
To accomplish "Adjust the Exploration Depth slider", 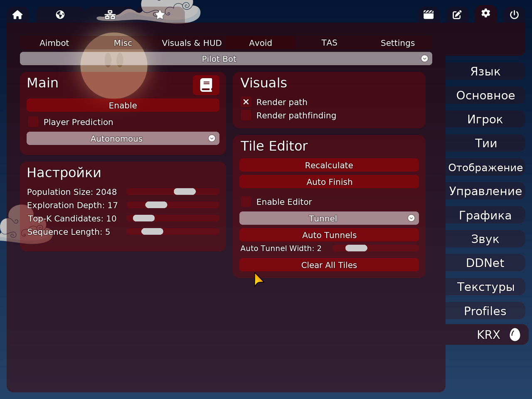I will coord(173,205).
